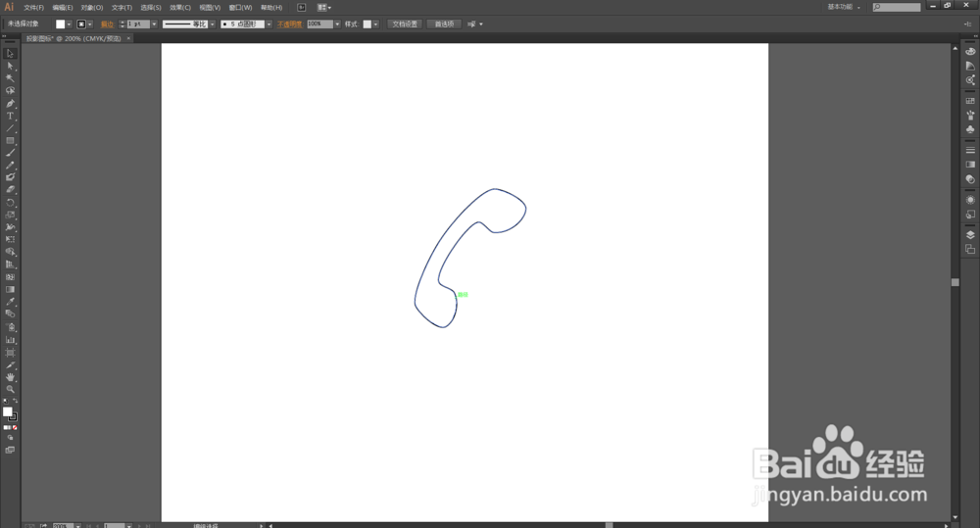Open the variable width profile dropdown
The height and width of the screenshot is (528, 980).
click(x=213, y=24)
